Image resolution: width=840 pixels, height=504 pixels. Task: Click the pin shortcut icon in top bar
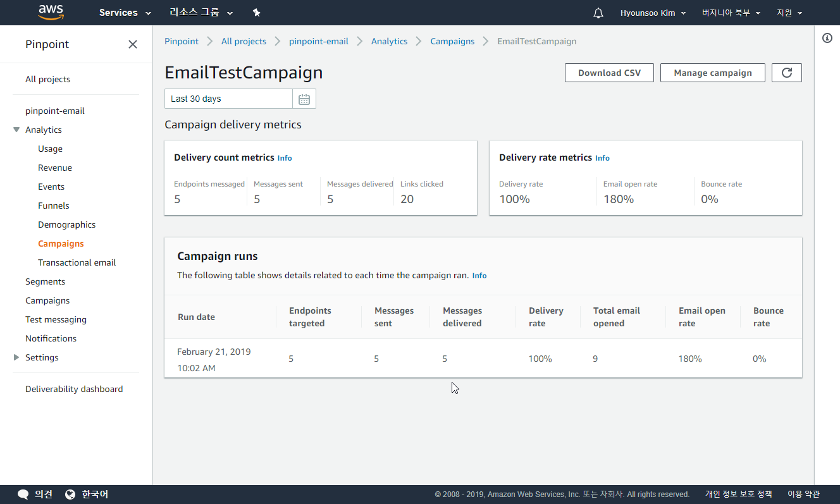(x=256, y=13)
